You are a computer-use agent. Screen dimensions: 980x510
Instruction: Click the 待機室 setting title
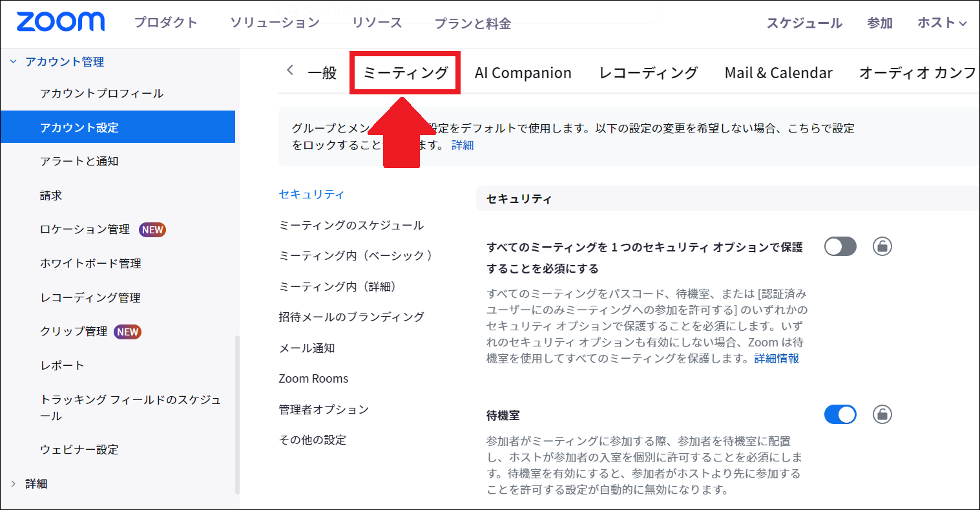coord(503,416)
